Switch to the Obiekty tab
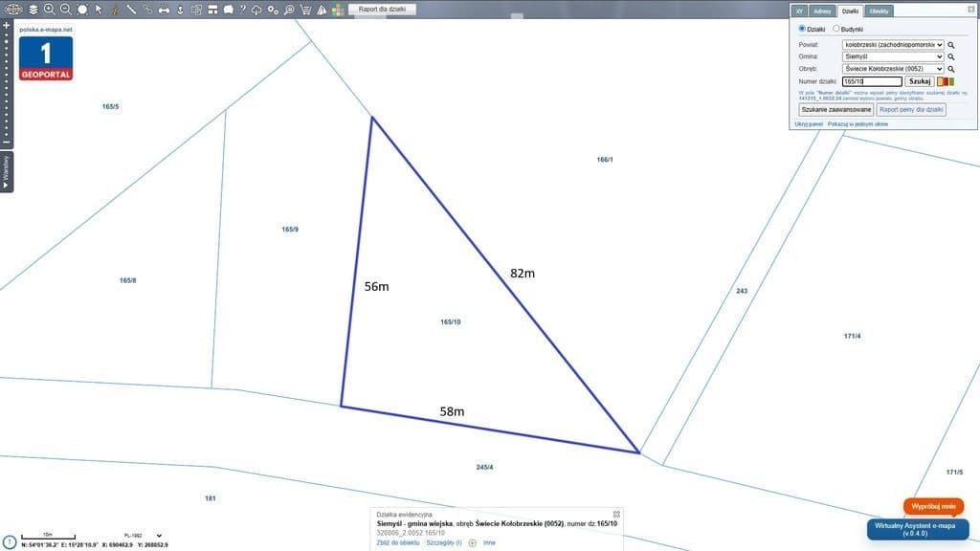Screen dimensions: 980x551 pyautogui.click(x=879, y=11)
